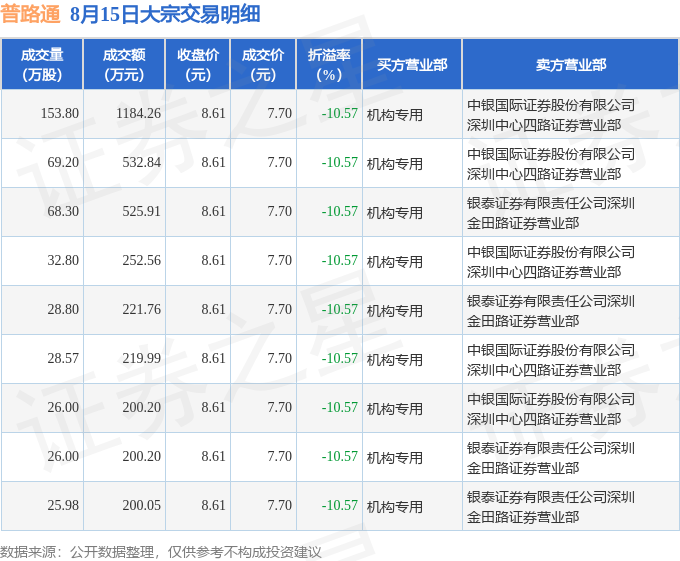Click the 数据来源 disclaimer footer text
The image size is (680, 561).
coord(161,552)
